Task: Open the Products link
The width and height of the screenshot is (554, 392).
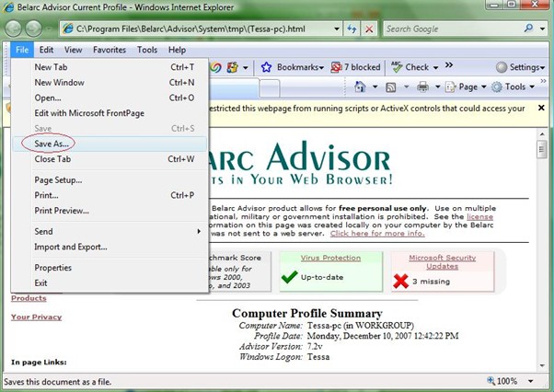Action: tap(29, 298)
